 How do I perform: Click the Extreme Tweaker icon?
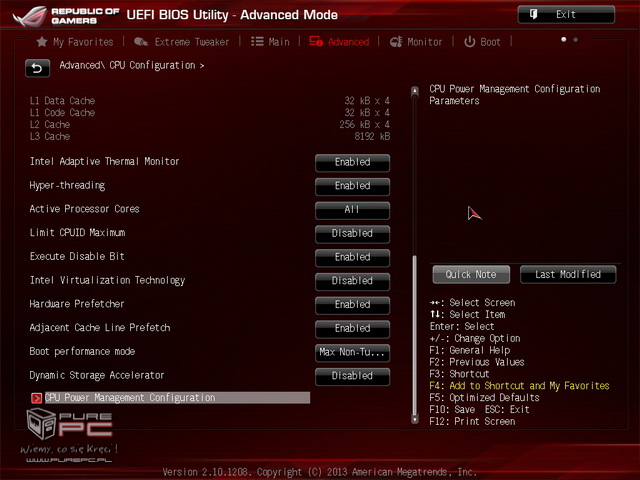[141, 42]
